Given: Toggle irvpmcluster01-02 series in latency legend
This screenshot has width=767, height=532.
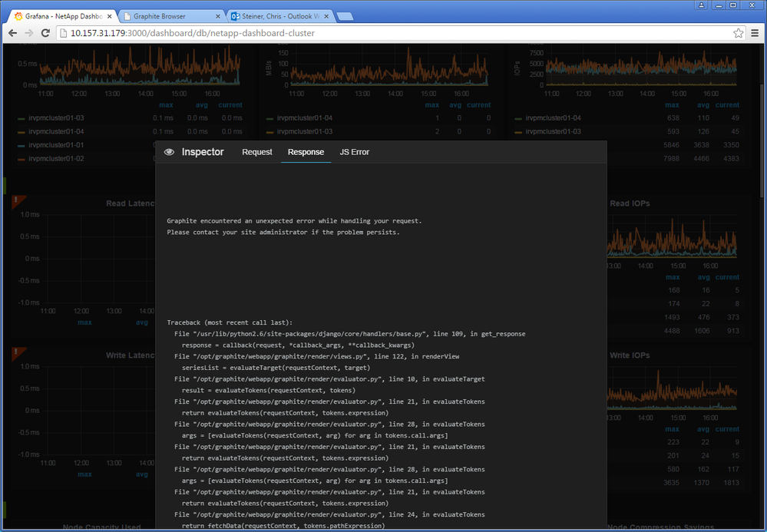Looking at the screenshot, I should click(56, 159).
